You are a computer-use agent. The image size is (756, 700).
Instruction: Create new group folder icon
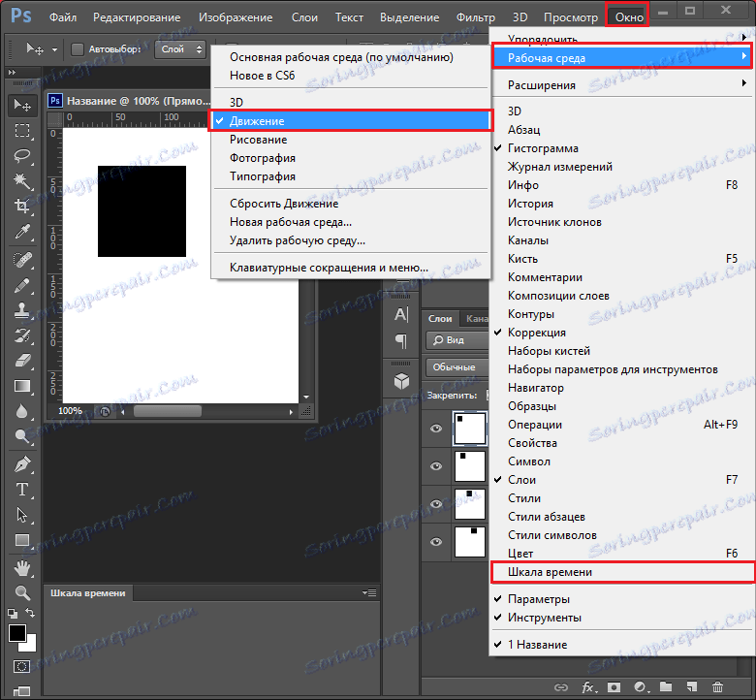(x=666, y=687)
